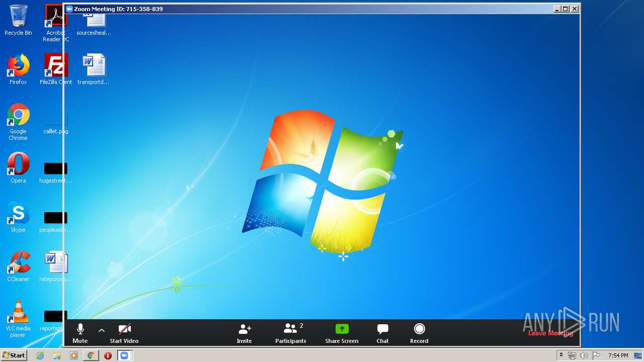Show hidden system tray icons
The width and height of the screenshot is (644, 362).
(x=561, y=355)
